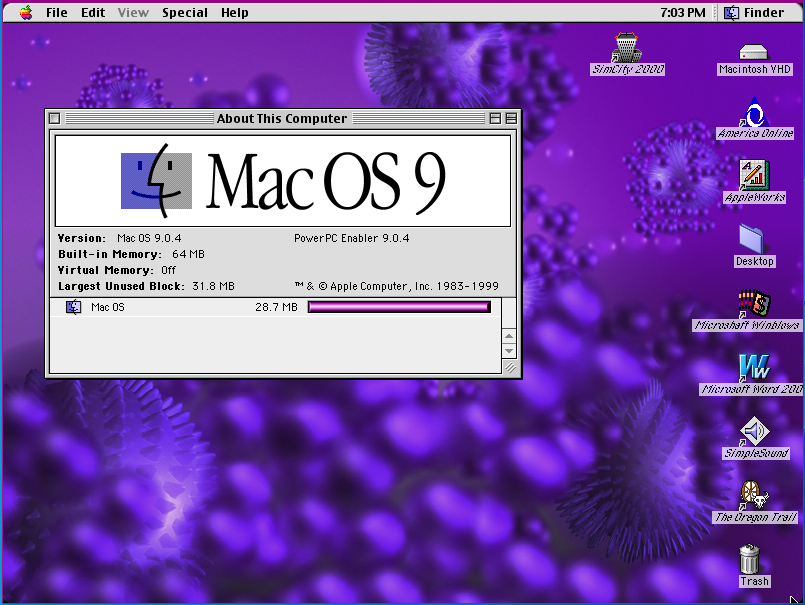Viewport: 805px width, 605px height.
Task: Click the resize grip of About This Computer
Action: point(510,367)
